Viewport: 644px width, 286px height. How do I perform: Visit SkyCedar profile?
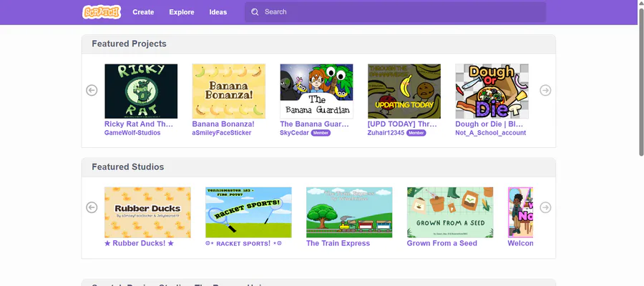[295, 133]
